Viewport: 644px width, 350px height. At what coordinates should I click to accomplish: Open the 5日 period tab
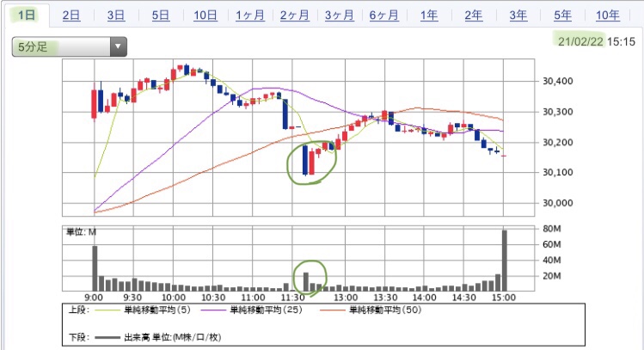161,15
